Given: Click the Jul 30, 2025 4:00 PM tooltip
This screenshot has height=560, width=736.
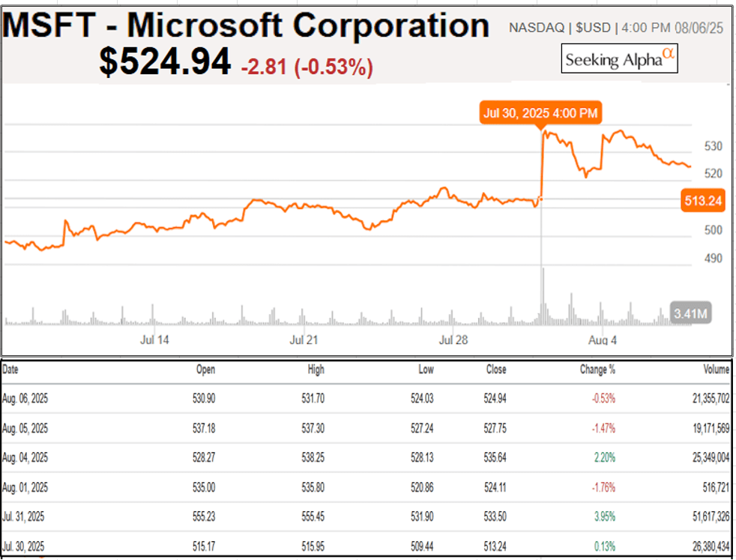Looking at the screenshot, I should (541, 113).
